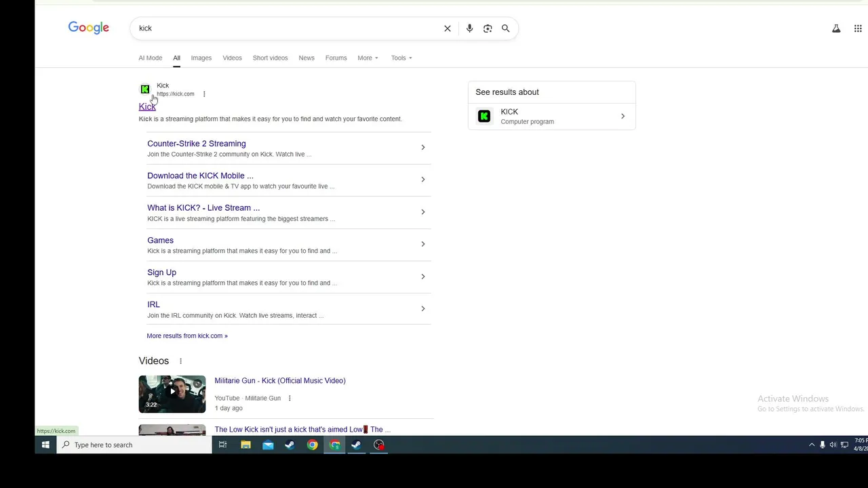Expand the Sign Up sitelink arrow
868x488 pixels.
(422, 277)
